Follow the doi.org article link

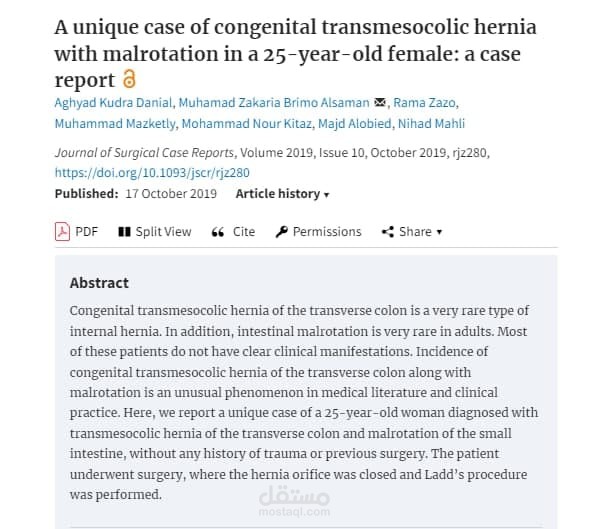click(152, 173)
